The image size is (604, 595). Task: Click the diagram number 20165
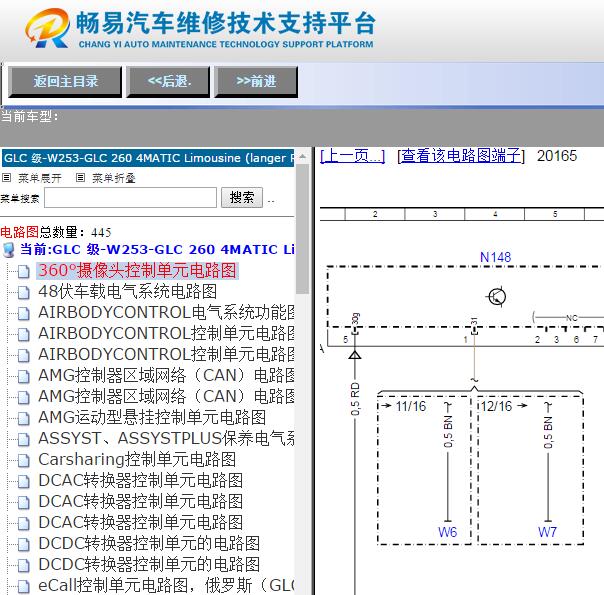click(x=557, y=156)
